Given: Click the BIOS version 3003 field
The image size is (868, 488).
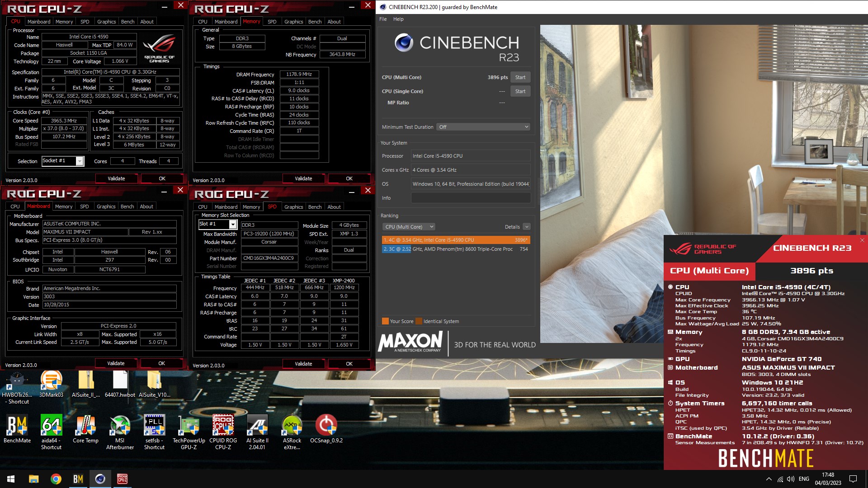Looking at the screenshot, I should click(x=109, y=297).
